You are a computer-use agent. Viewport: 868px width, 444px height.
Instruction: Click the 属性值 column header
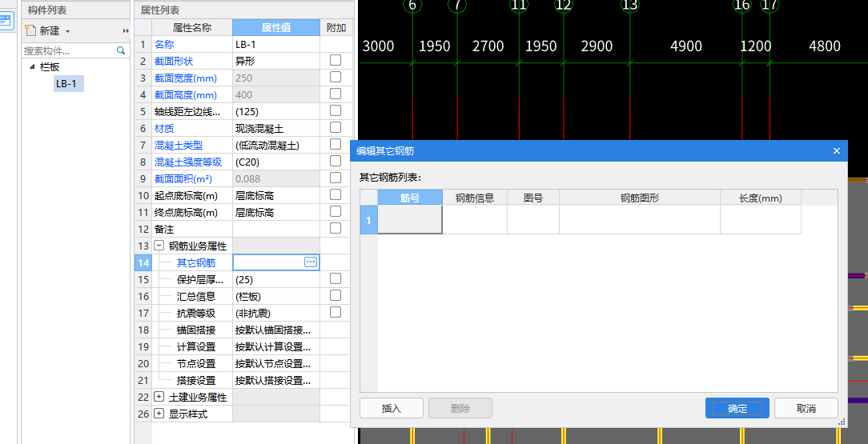point(276,28)
